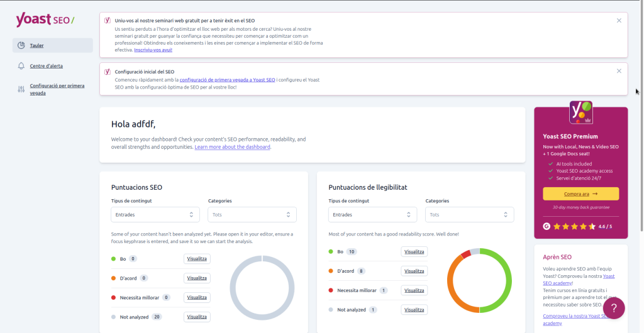
Task: Open the Tauler menu item
Action: 37,45
